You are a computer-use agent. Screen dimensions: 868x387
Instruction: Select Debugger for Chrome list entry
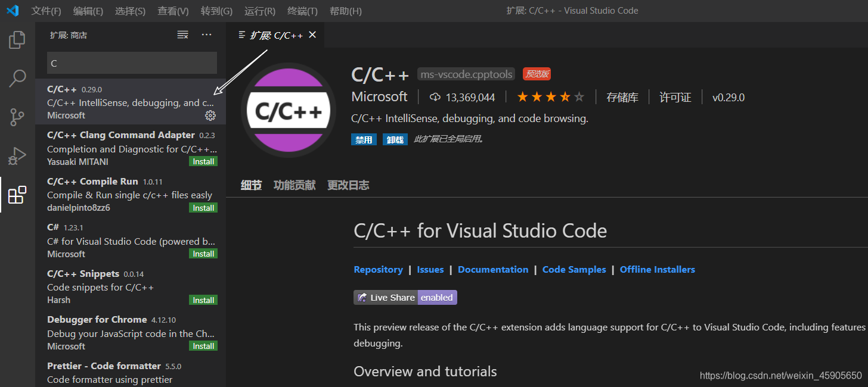(x=131, y=332)
